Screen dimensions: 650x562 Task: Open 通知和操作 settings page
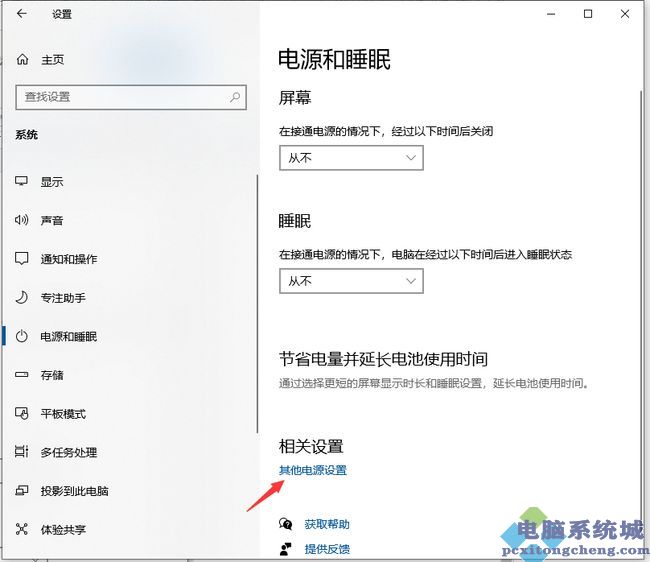pos(69,259)
